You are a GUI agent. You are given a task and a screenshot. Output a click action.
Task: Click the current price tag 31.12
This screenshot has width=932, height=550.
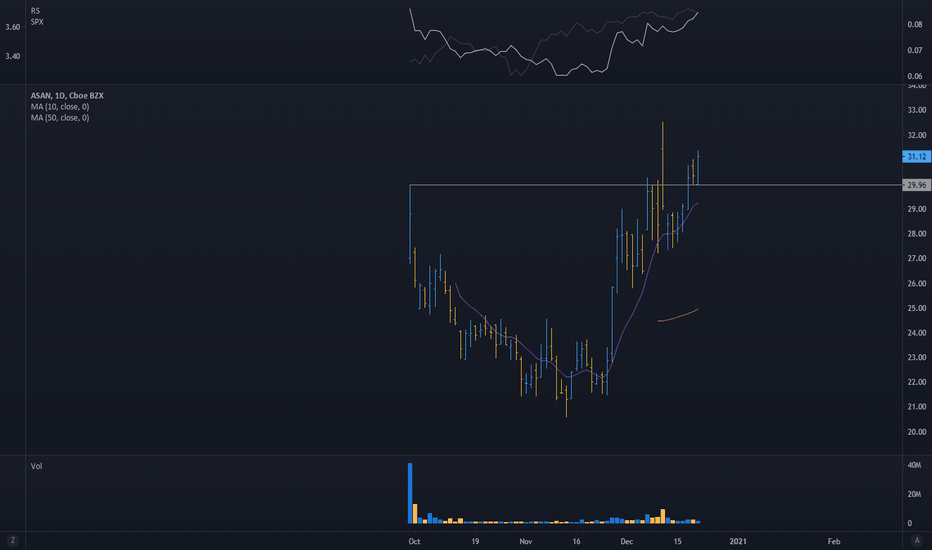pyautogui.click(x=917, y=156)
